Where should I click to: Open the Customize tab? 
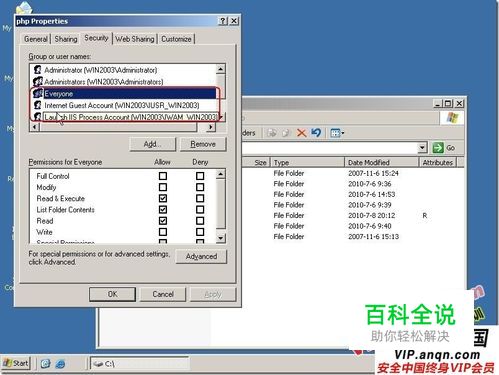point(176,39)
